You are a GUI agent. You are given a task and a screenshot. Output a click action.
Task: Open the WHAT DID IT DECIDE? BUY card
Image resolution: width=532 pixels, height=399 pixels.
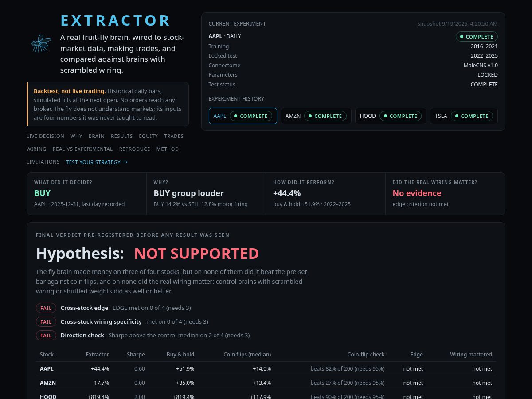[x=86, y=194]
